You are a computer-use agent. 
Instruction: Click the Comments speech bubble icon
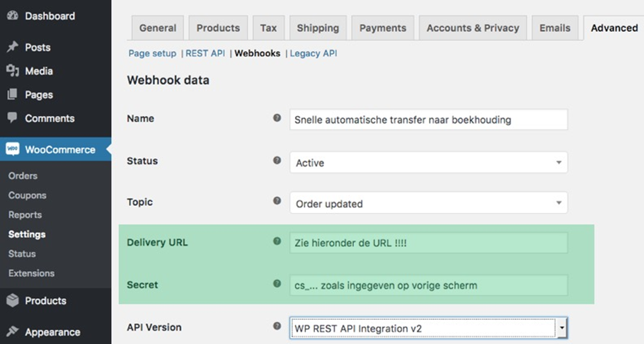(x=12, y=118)
